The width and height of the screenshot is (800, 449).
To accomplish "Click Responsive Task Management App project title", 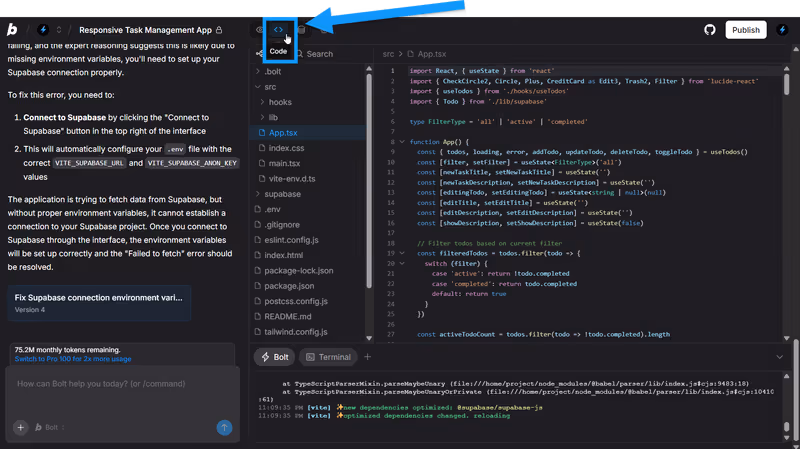I will 145,30.
